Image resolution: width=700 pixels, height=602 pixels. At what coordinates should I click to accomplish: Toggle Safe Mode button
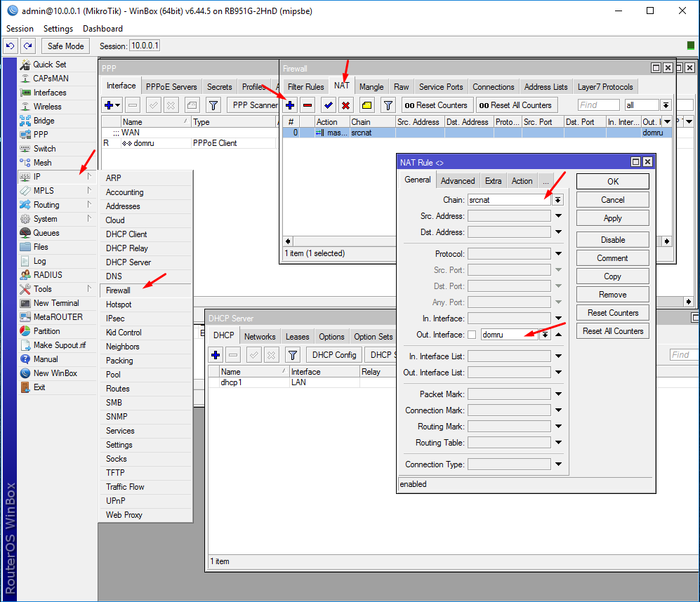[x=65, y=46]
